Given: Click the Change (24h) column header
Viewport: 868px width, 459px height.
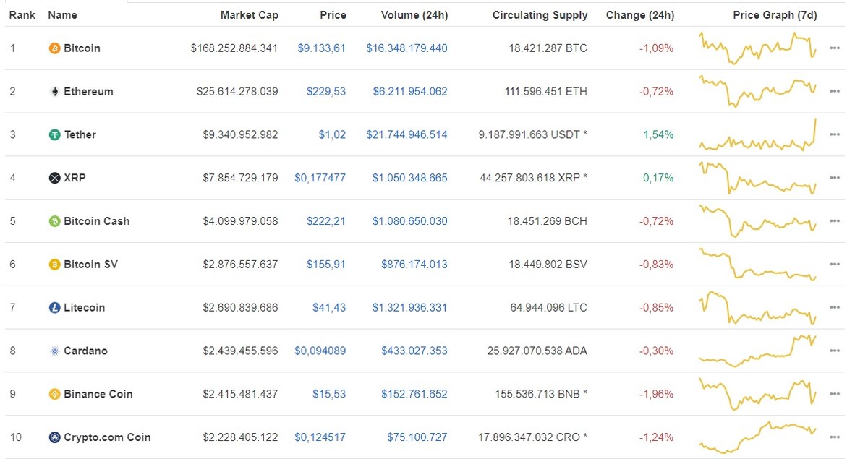Looking at the screenshot, I should point(639,14).
